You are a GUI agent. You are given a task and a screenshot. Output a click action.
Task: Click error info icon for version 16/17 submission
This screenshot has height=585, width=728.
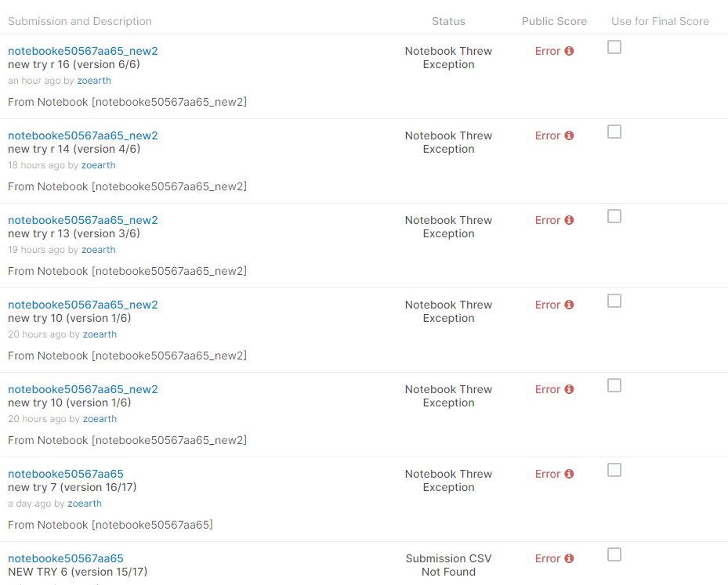(569, 474)
